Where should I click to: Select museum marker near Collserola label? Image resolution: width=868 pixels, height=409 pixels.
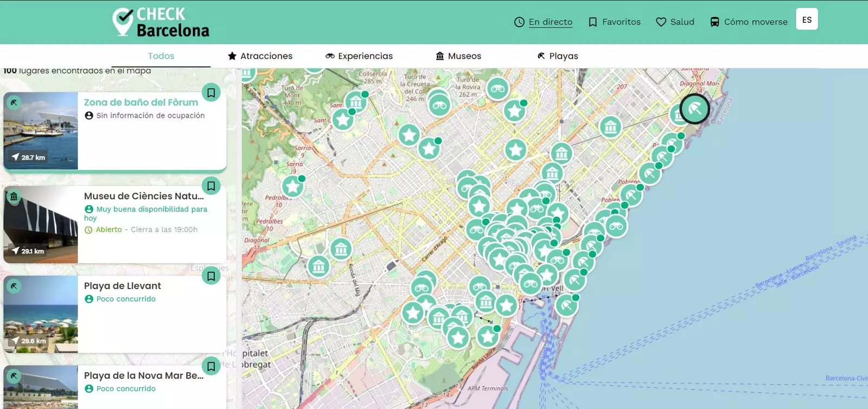(355, 101)
